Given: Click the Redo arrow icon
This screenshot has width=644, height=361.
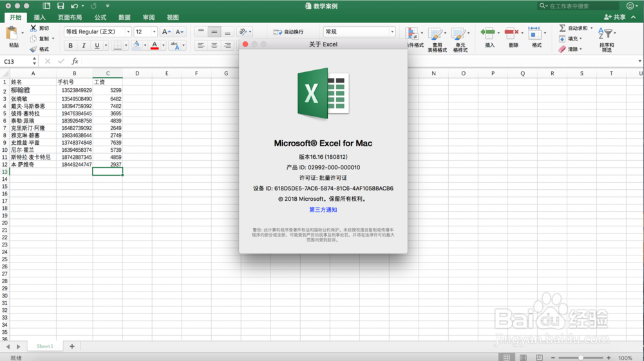Looking at the screenshot, I should click(93, 6).
